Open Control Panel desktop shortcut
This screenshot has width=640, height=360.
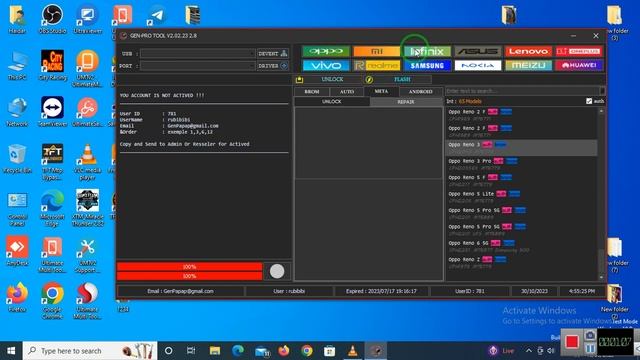point(17,208)
